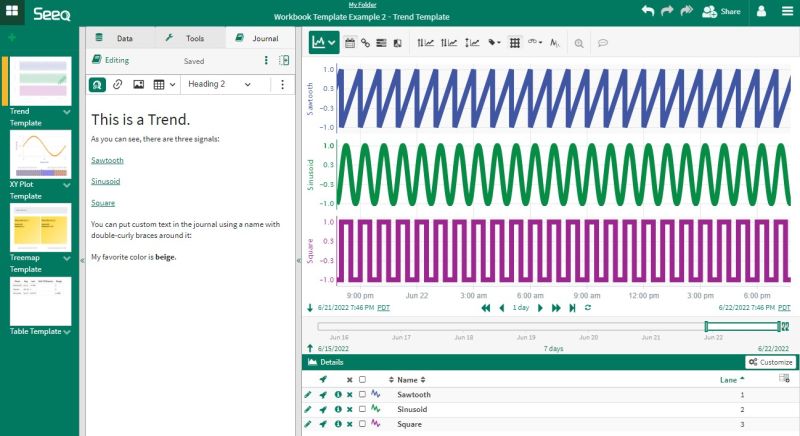Click the start time PDT timezone link
Image resolution: width=800 pixels, height=436 pixels.
[x=383, y=308]
